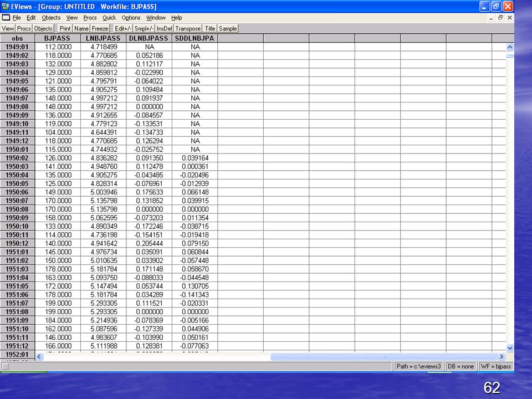
Task: Open the Window menu
Action: (156, 18)
